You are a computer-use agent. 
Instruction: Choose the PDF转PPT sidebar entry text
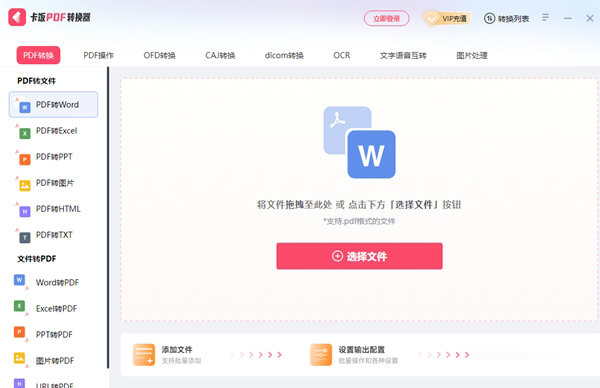(x=54, y=157)
